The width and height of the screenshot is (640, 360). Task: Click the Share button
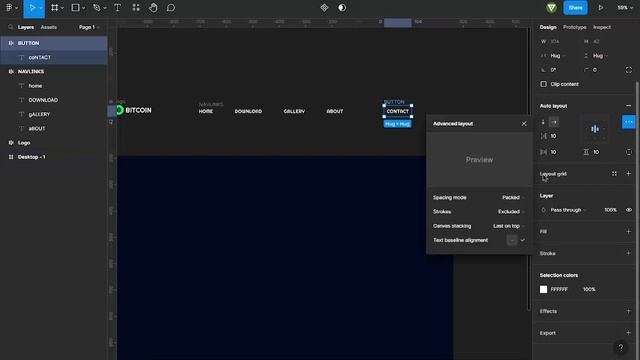575,8
